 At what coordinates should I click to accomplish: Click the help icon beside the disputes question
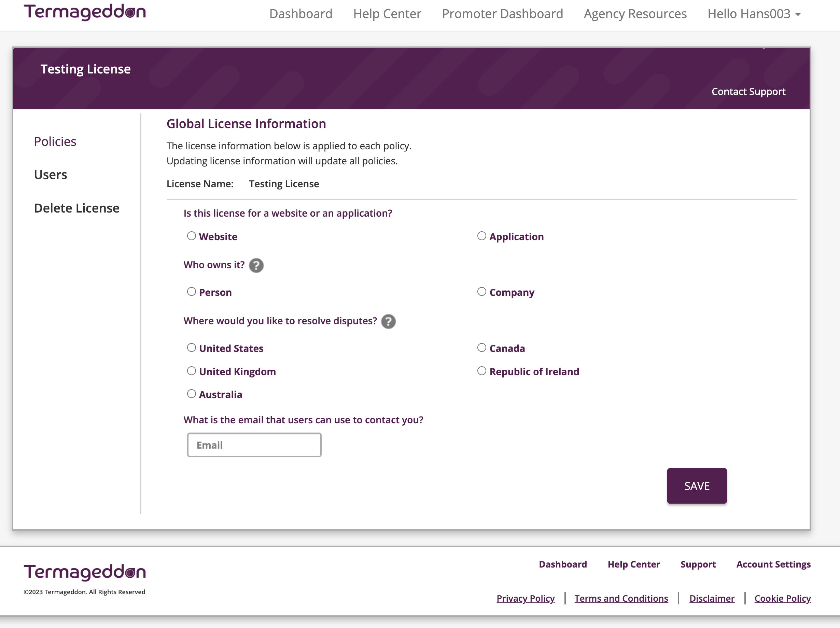[388, 322]
